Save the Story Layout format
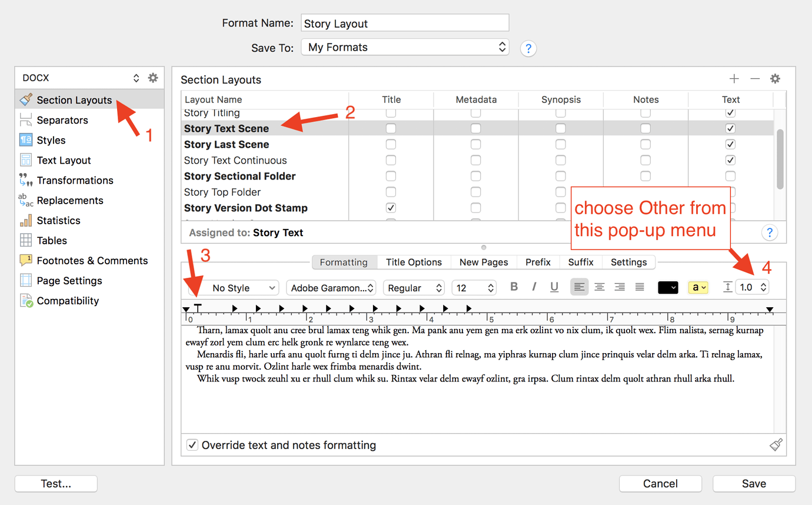 [754, 483]
